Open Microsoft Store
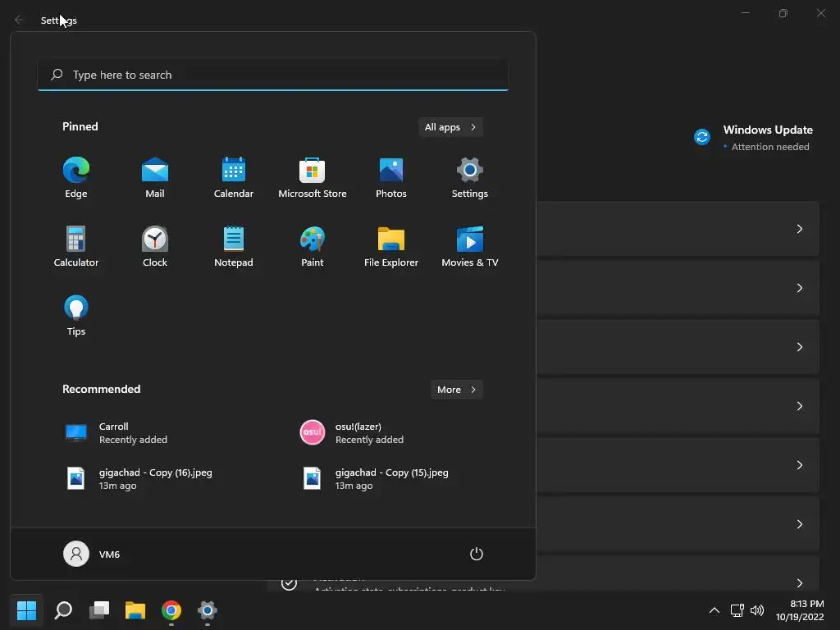Image resolution: width=840 pixels, height=630 pixels. pos(313,178)
